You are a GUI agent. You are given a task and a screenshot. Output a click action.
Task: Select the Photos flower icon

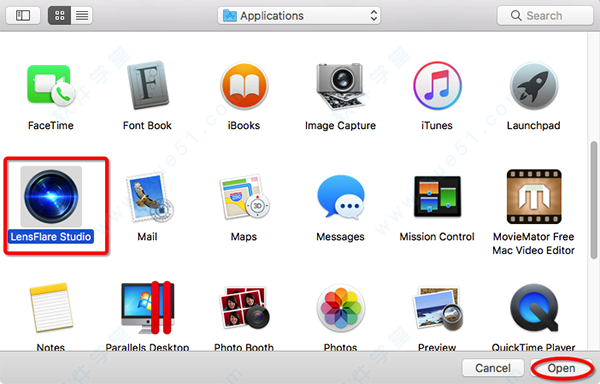point(341,308)
